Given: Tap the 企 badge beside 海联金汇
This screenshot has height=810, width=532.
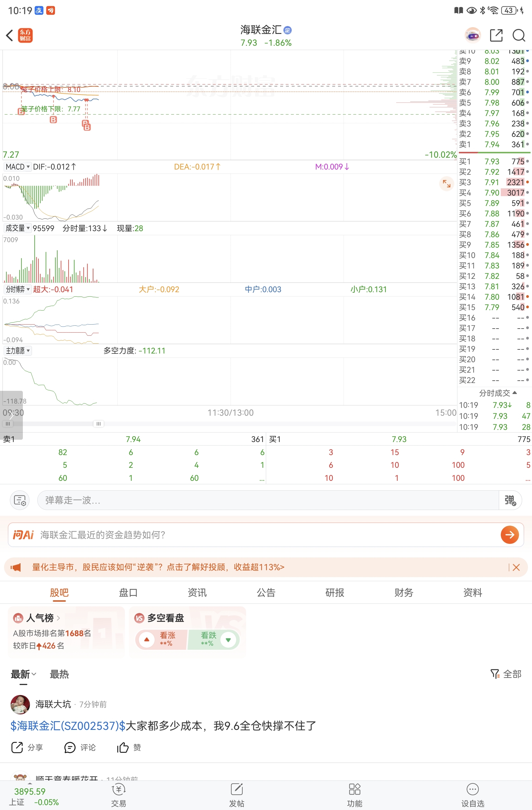Looking at the screenshot, I should pos(287,30).
